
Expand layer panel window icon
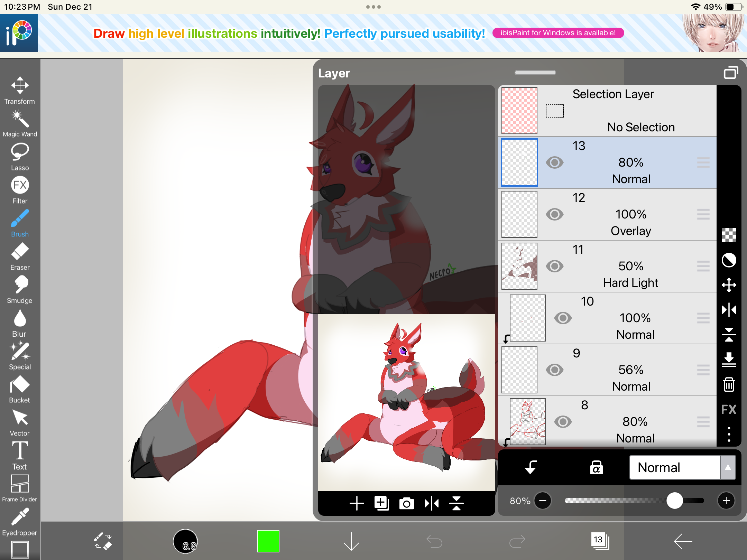[730, 73]
